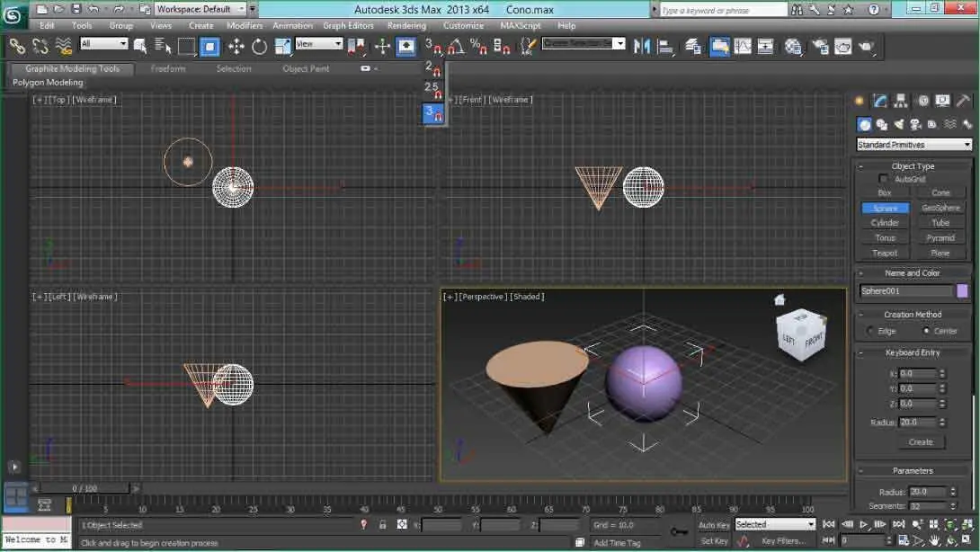Open the Curve Editor icon
This screenshot has height=552, width=980.
[x=744, y=46]
